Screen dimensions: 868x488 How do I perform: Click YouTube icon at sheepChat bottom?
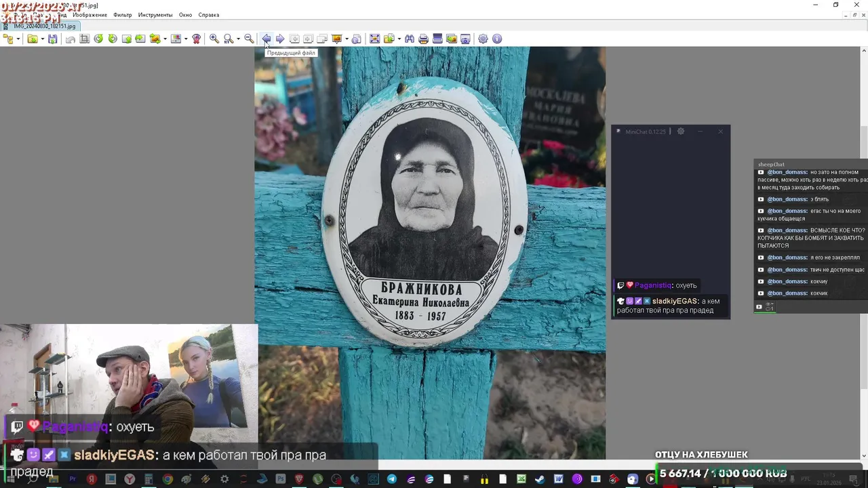click(x=759, y=307)
